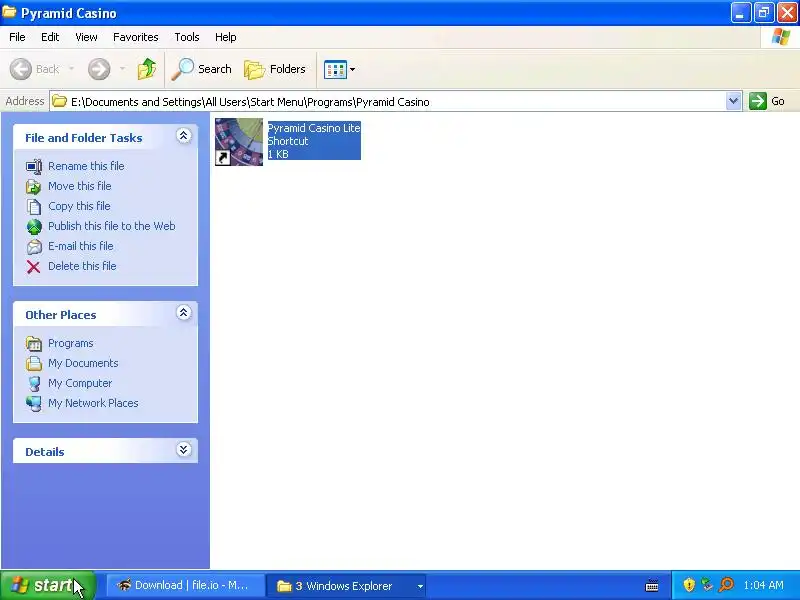This screenshot has height=600, width=800.
Task: Click the Pyramid Casino Lite file name
Action: pyautogui.click(x=314, y=128)
